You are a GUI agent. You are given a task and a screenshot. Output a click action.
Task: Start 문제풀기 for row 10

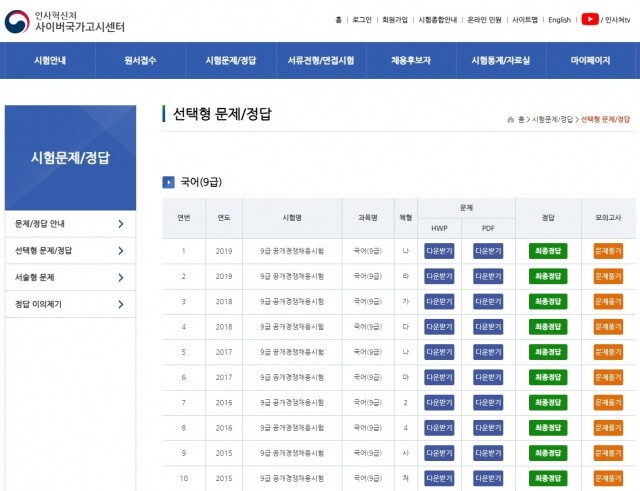tap(608, 478)
